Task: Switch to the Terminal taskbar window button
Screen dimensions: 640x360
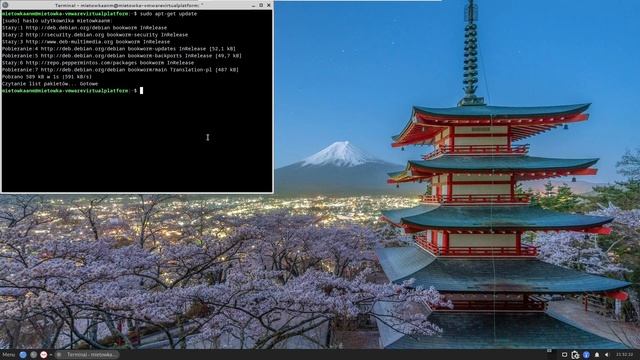Action: 87,355
